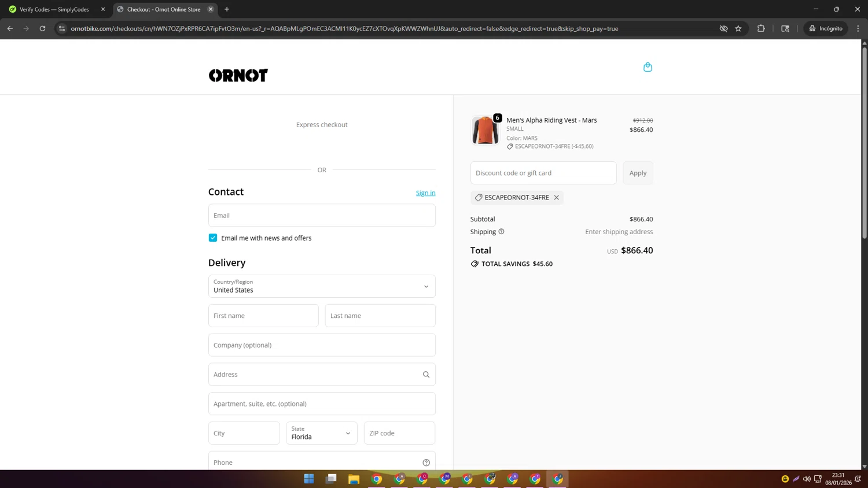
Task: Click the phone field help icon
Action: [426, 463]
